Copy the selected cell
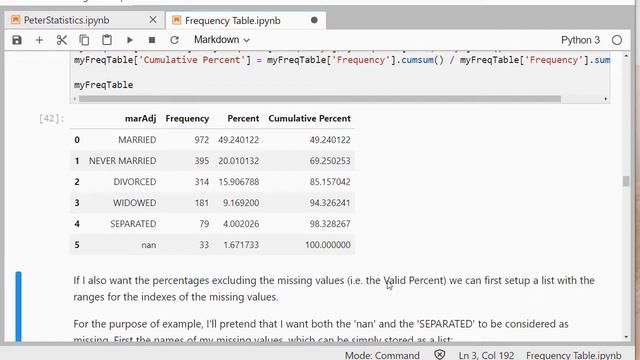 click(84, 40)
